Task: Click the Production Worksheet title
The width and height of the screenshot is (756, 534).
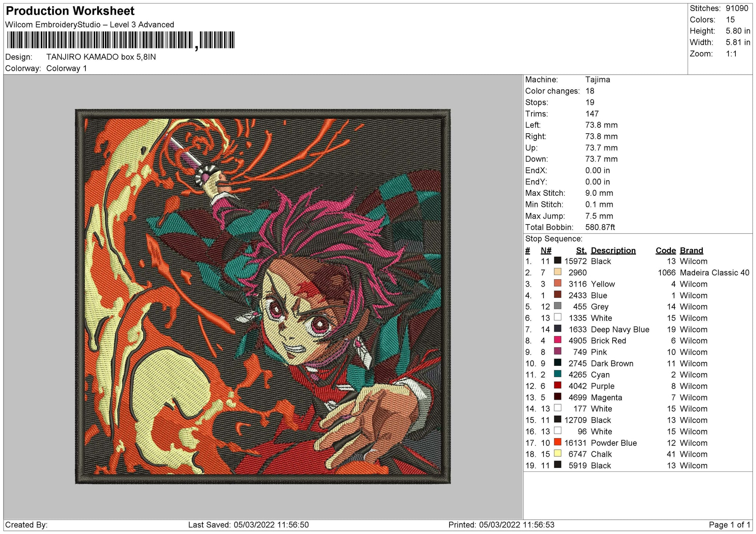Action: [x=70, y=11]
